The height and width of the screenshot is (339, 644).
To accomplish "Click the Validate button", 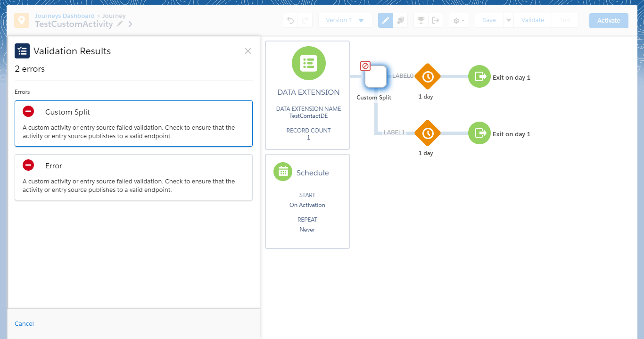I will point(532,20).
